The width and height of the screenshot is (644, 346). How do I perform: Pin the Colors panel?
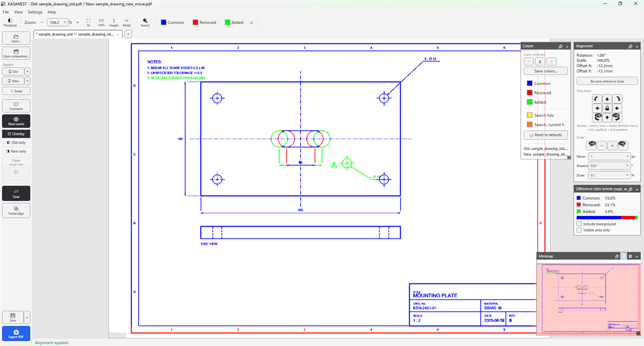pos(561,46)
